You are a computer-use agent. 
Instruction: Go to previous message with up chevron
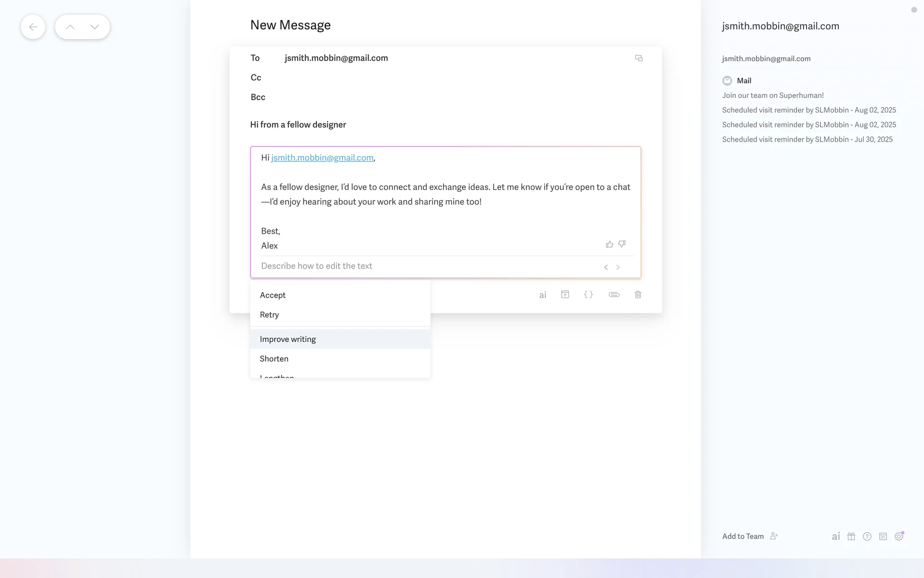coord(70,27)
